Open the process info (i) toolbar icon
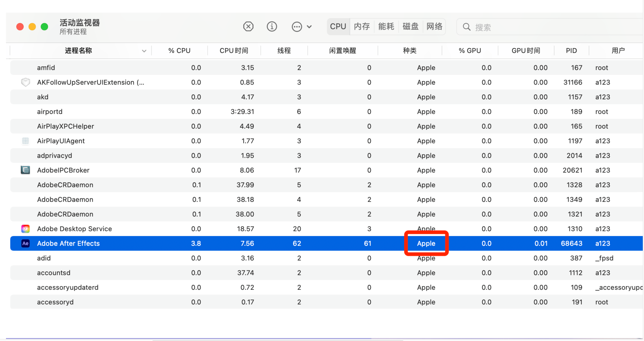 click(272, 27)
